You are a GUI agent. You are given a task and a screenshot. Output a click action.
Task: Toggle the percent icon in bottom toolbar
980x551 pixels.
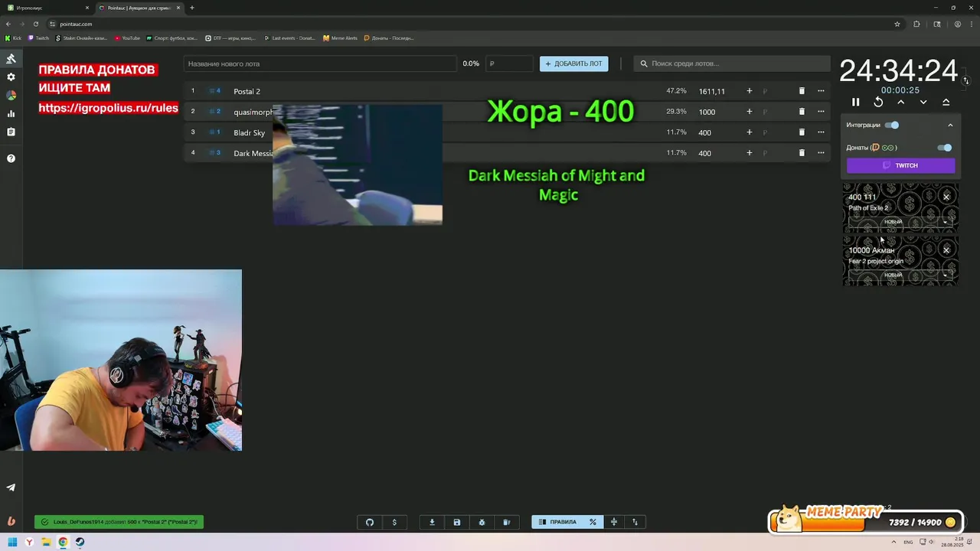[593, 522]
